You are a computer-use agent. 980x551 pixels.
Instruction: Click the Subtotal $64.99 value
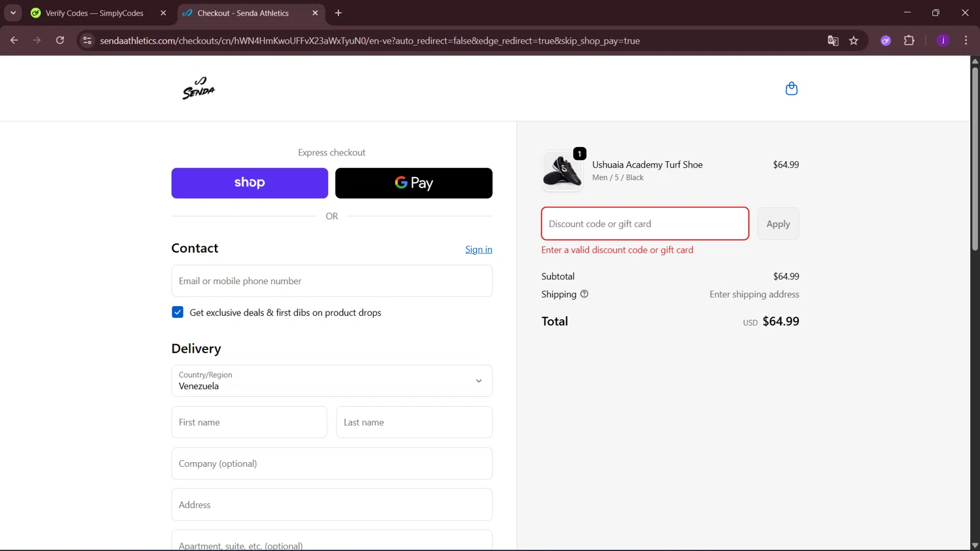(x=786, y=276)
